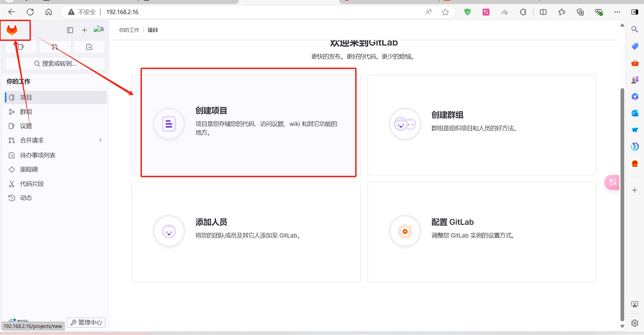
Task: Open 代码片段 in the sidebar
Action: tap(56, 184)
